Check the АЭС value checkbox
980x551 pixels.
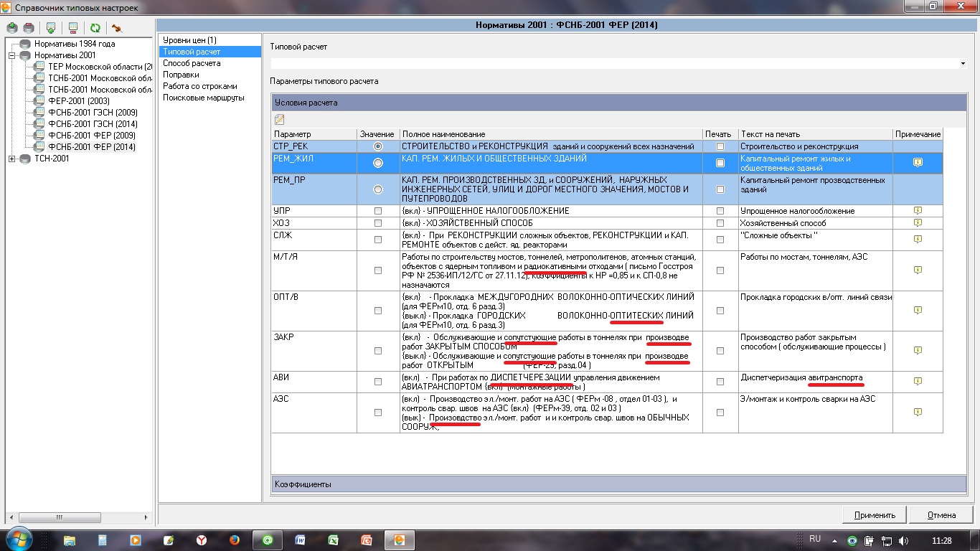(x=378, y=413)
